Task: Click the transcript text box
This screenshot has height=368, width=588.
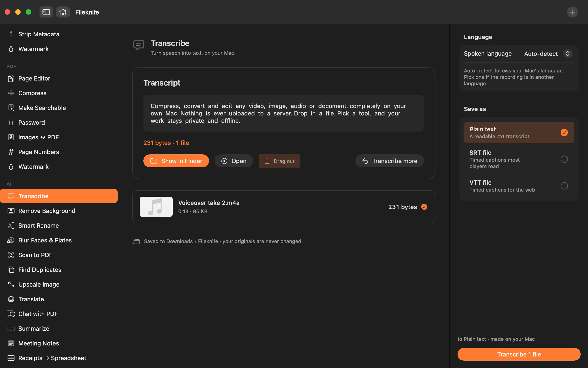Action: pos(284,113)
